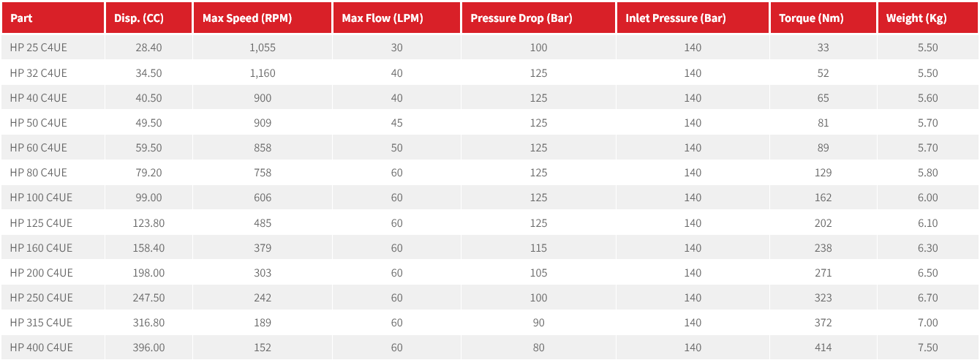Select the HP 25 C4UE part
The width and height of the screenshot is (980, 360).
[x=38, y=48]
